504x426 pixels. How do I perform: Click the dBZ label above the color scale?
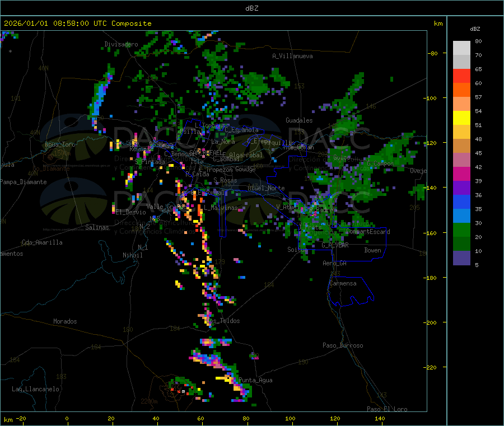pos(475,29)
